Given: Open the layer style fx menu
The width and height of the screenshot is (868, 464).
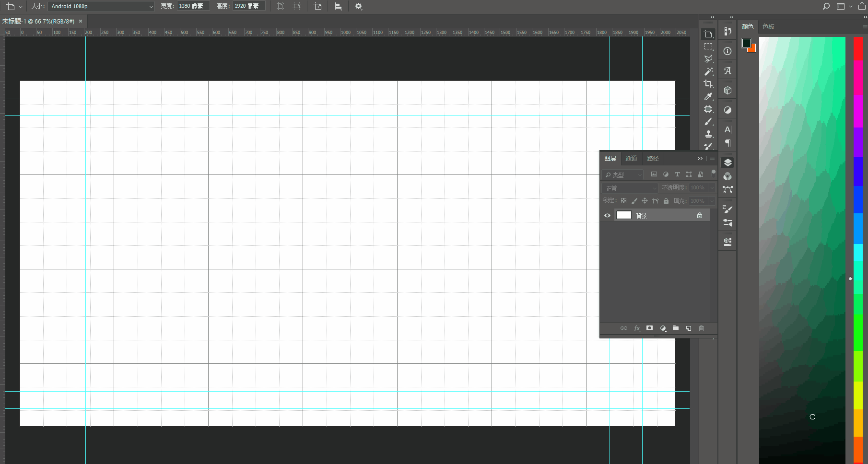Looking at the screenshot, I should pos(637,328).
